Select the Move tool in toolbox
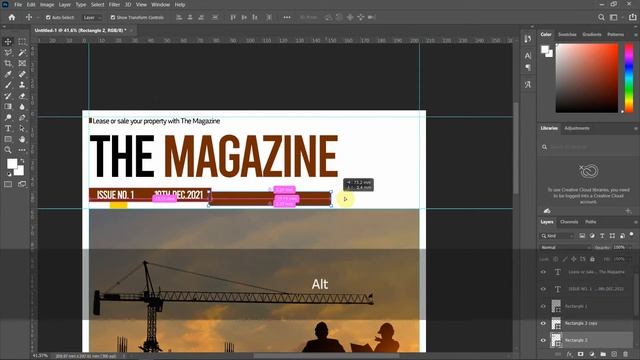640x360 pixels. click(8, 41)
